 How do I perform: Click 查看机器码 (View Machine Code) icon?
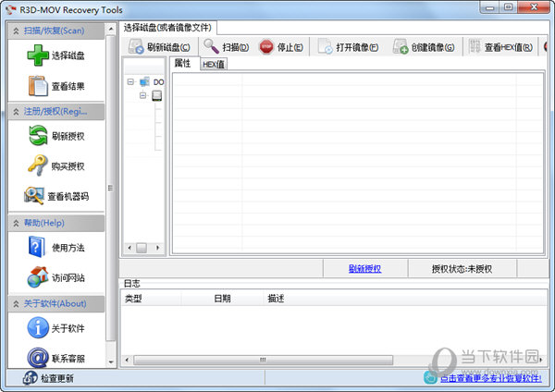(34, 196)
